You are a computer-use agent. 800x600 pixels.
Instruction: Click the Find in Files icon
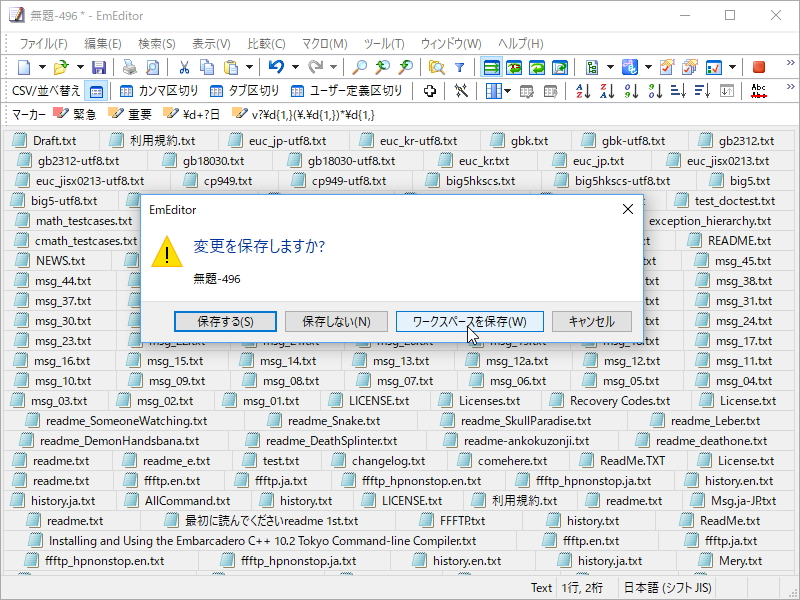[x=436, y=67]
